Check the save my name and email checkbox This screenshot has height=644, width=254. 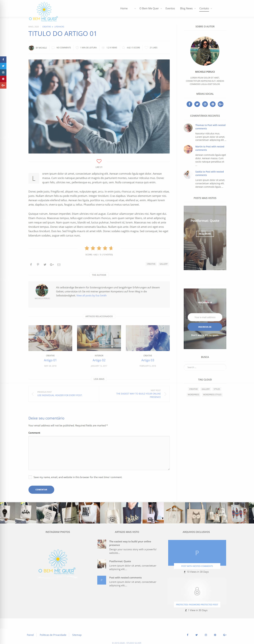[x=30, y=477]
